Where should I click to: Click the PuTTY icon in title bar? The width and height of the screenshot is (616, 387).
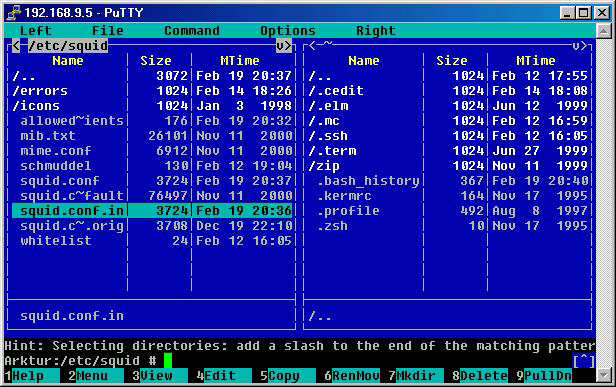point(14,12)
